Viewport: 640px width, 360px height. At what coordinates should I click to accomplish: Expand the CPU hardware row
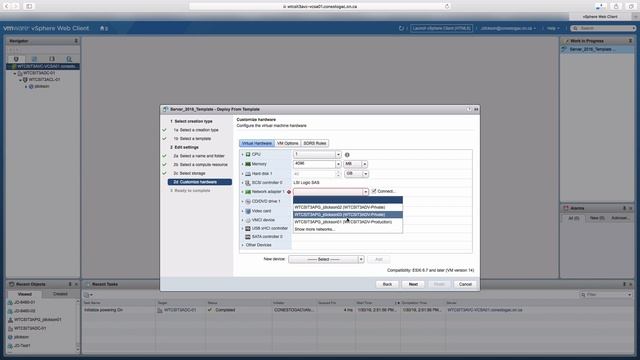click(242, 154)
